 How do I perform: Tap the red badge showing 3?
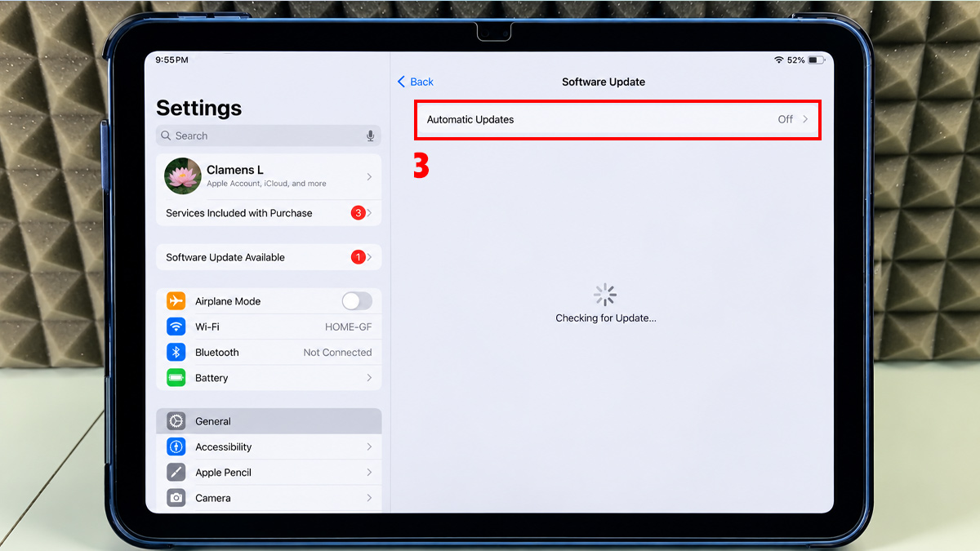[x=358, y=213]
